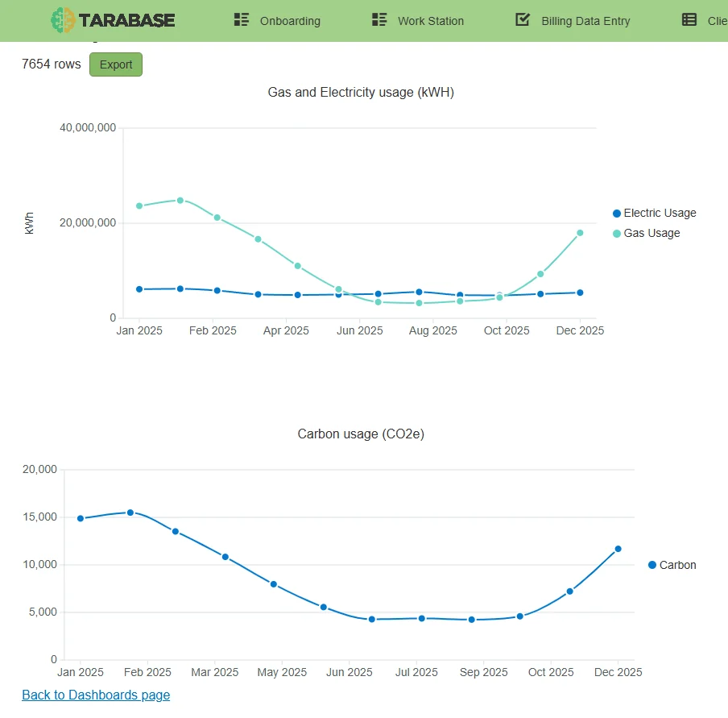This screenshot has height=718, width=728.
Task: Click the 20,000,000 y-axis label
Action: click(x=88, y=222)
